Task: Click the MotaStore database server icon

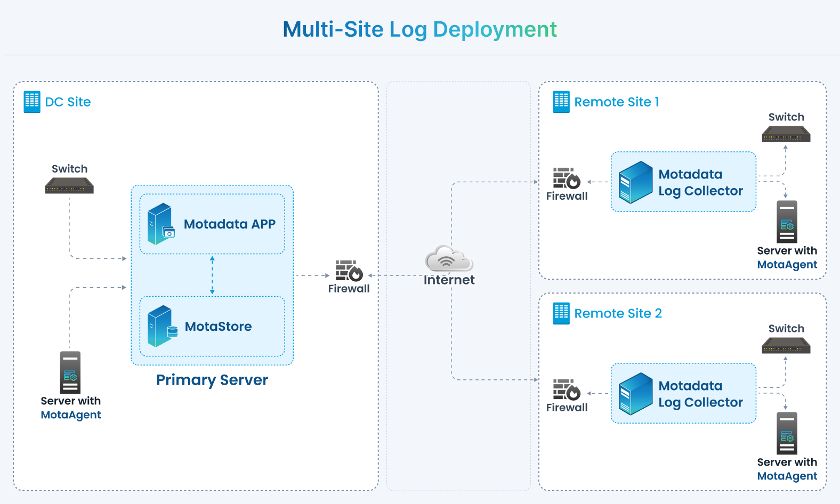Action: click(x=162, y=326)
